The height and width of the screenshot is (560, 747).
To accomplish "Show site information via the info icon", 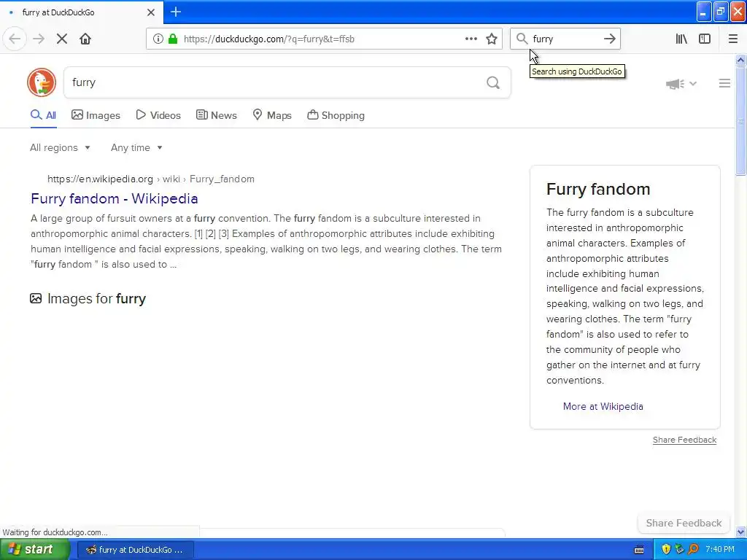I will [158, 39].
